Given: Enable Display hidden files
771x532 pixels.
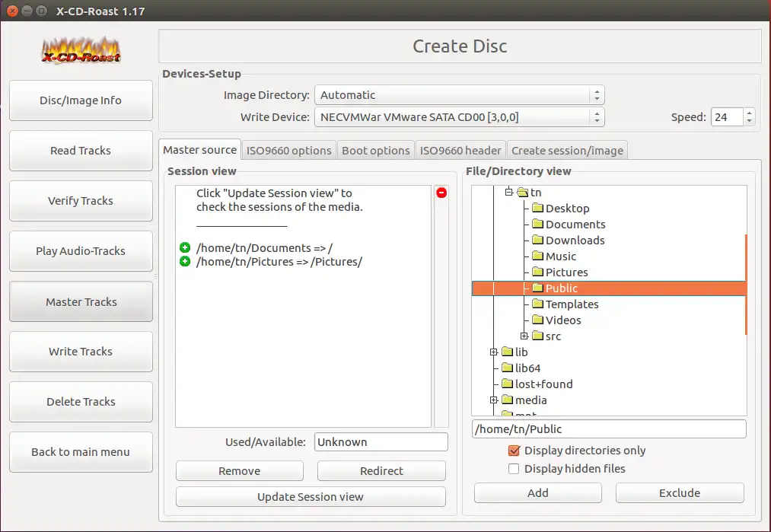Looking at the screenshot, I should click(514, 469).
